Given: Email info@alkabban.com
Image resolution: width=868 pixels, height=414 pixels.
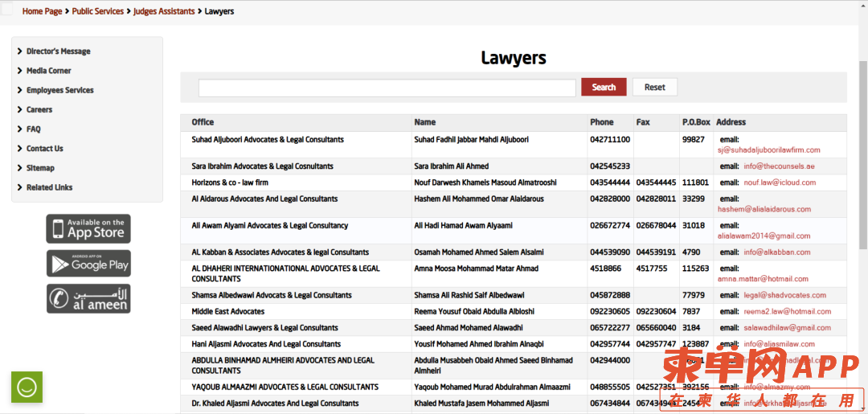Looking at the screenshot, I should [x=776, y=252].
